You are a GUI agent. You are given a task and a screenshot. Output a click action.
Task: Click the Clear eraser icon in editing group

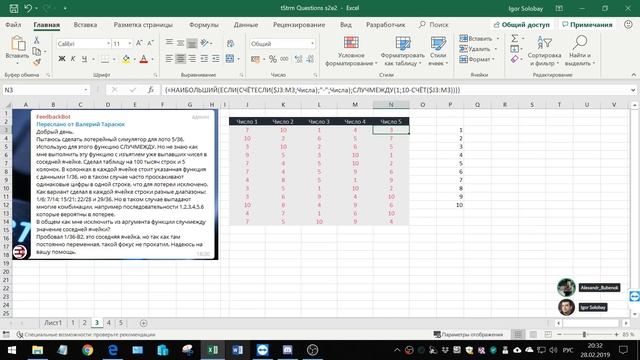pyautogui.click(x=515, y=59)
